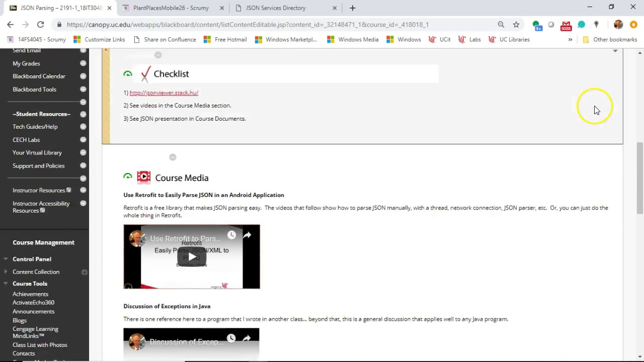Click Share on Discussion of Exceptions video
This screenshot has width=644, height=362.
tap(247, 339)
